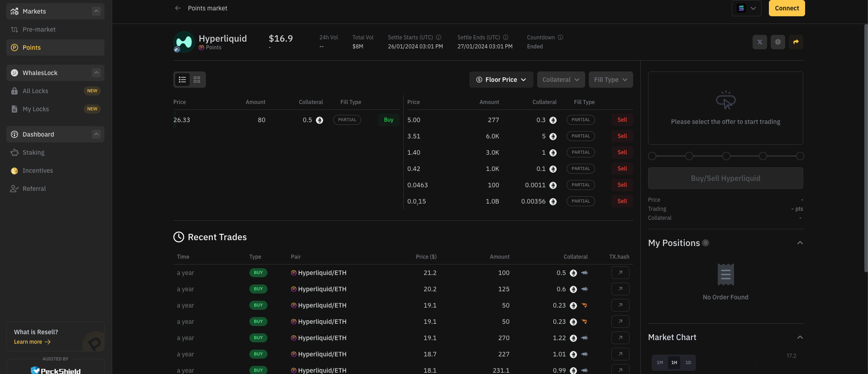Click the PeckShield audited-by banner

55,367
